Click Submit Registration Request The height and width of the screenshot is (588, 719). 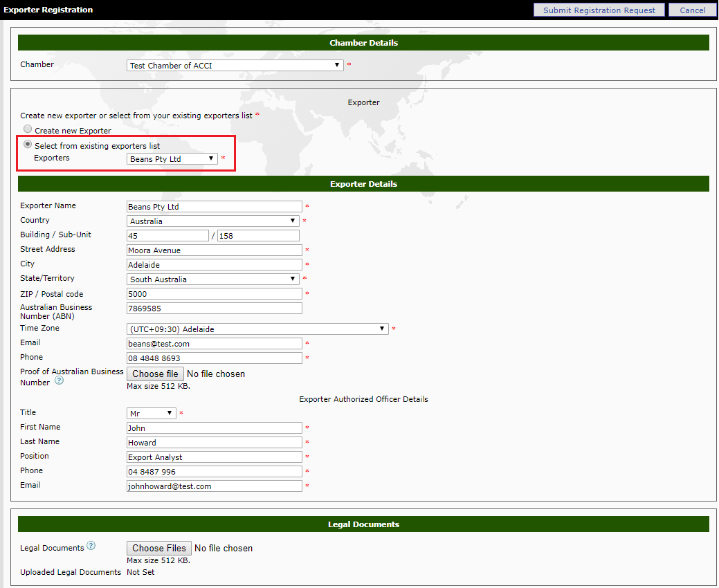[598, 10]
